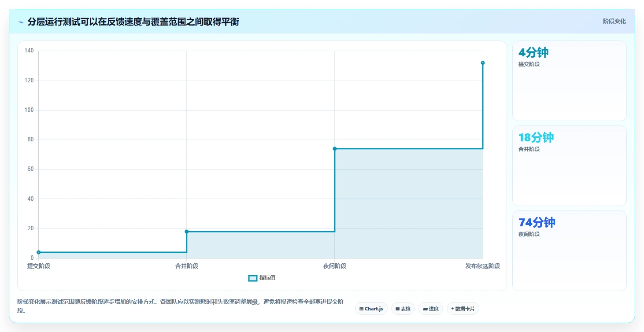Click the 夜间阶段 data point at 74
This screenshot has width=644, height=332.
pyautogui.click(x=335, y=149)
